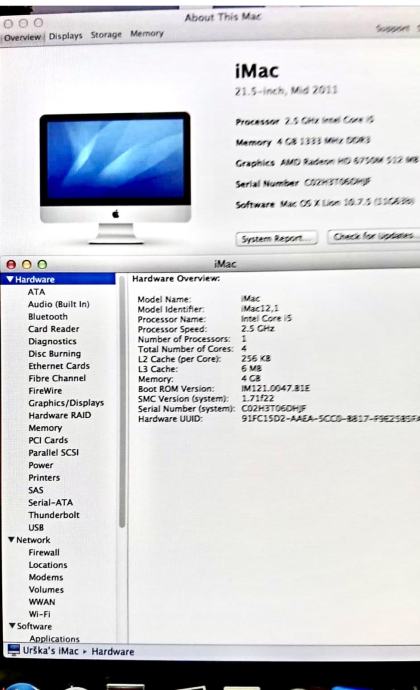Select Graphics/Displays in the sidebar

tap(66, 403)
